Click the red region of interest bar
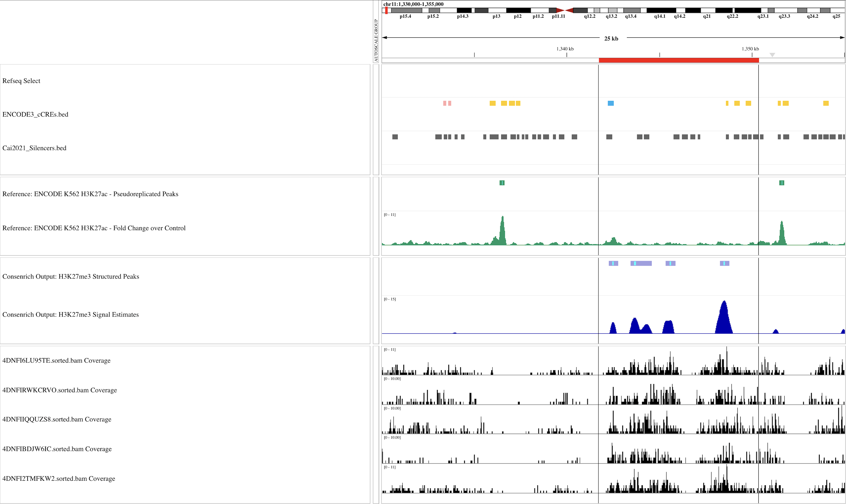Viewport: 846px width, 504px height. click(679, 60)
